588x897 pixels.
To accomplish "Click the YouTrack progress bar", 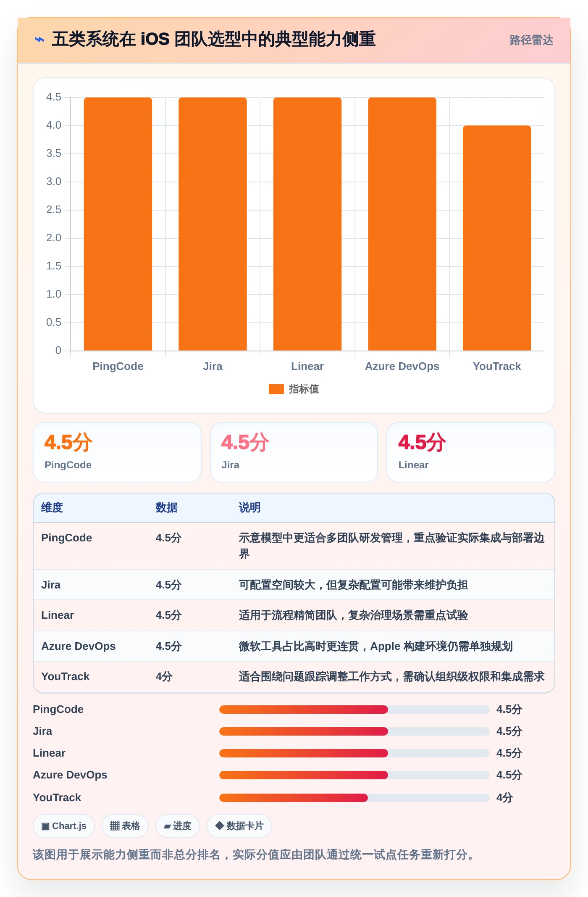I will click(x=354, y=798).
